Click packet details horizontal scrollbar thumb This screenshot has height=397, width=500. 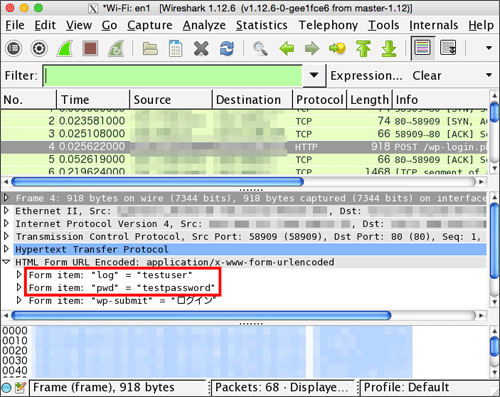201,315
